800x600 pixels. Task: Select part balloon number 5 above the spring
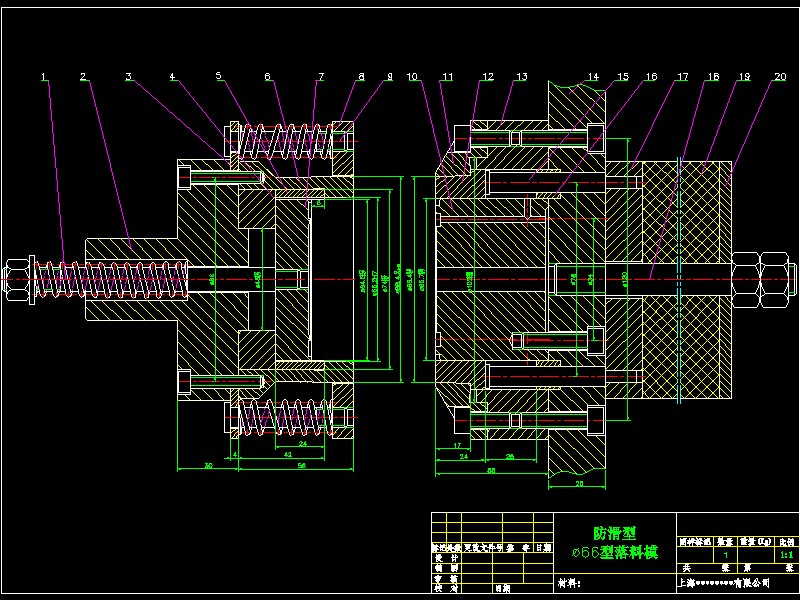coord(218,73)
